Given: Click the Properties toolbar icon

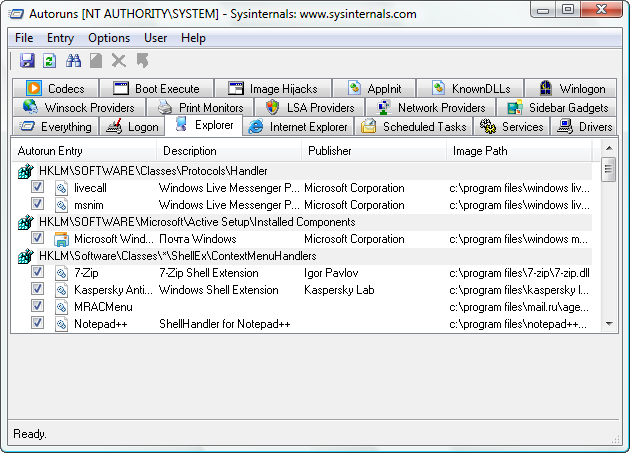Looking at the screenshot, I should (96, 61).
